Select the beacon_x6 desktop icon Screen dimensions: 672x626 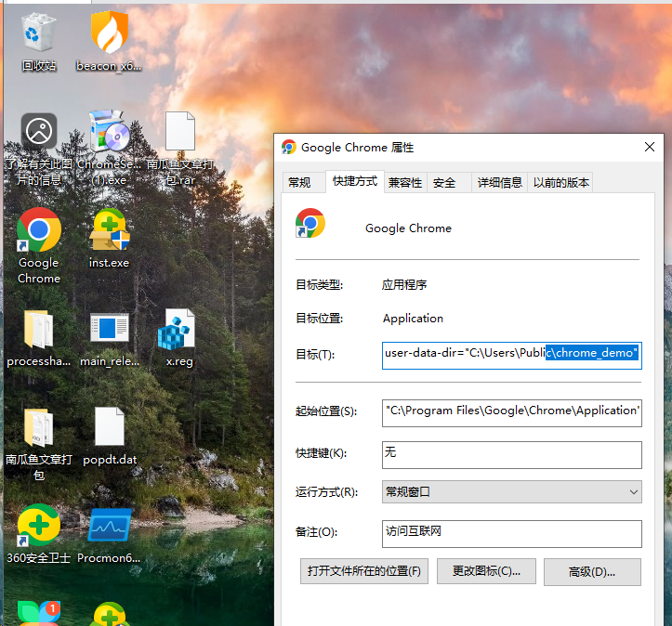(x=109, y=42)
